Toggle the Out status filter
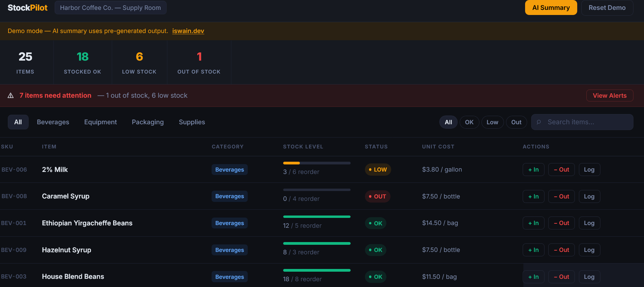The height and width of the screenshot is (287, 644). [516, 122]
